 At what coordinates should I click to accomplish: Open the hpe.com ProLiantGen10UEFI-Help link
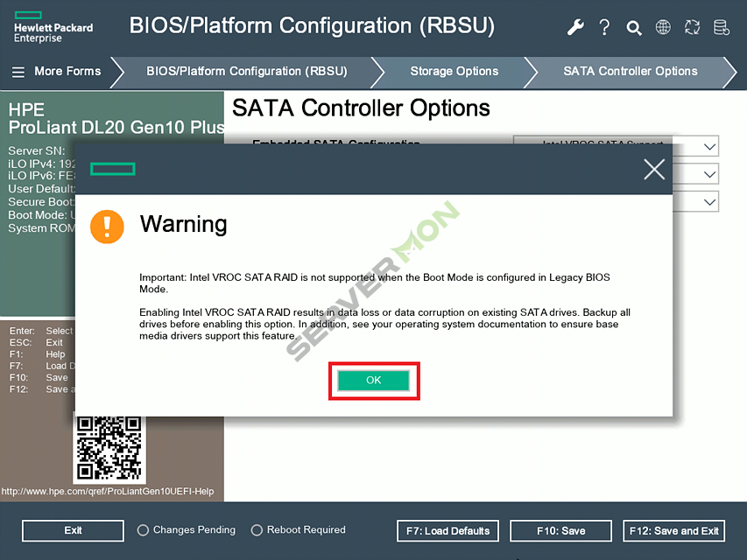click(x=108, y=492)
